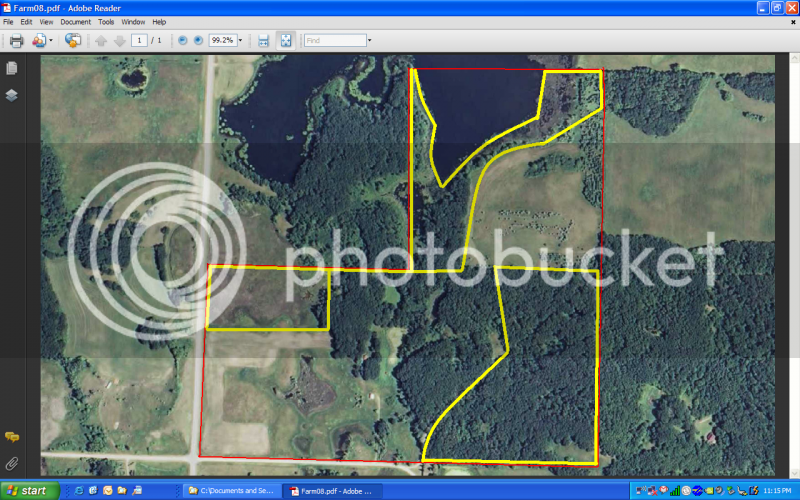Open the Edit menu
The image size is (800, 500).
[x=26, y=22]
